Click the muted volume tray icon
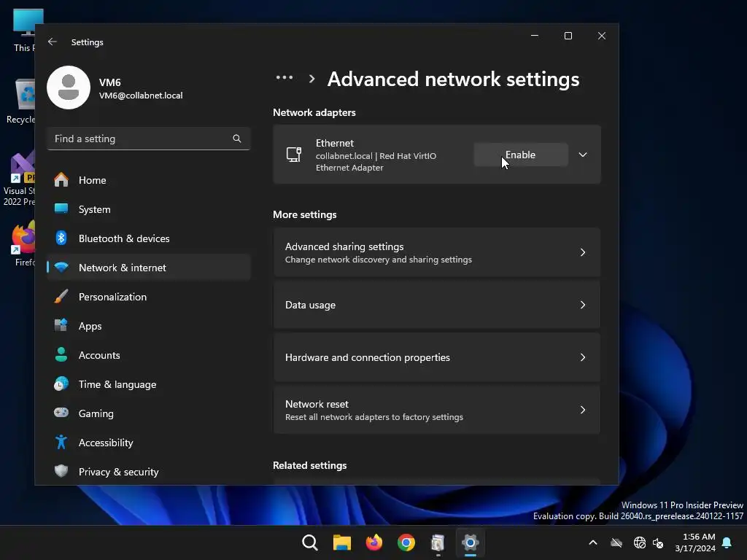Screen dimensions: 747x560 click(658, 542)
